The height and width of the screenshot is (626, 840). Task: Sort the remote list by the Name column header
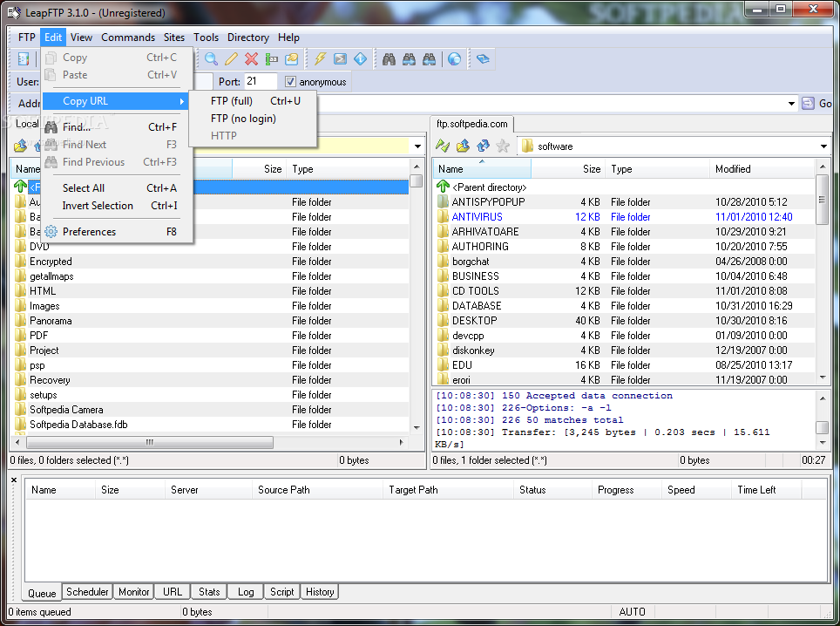(482, 169)
